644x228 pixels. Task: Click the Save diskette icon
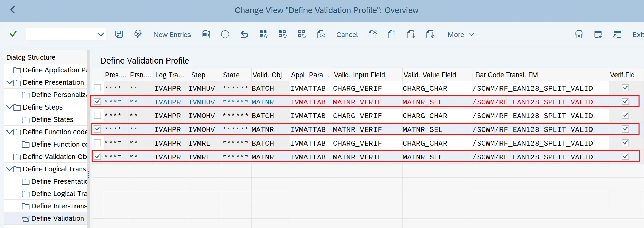point(119,34)
